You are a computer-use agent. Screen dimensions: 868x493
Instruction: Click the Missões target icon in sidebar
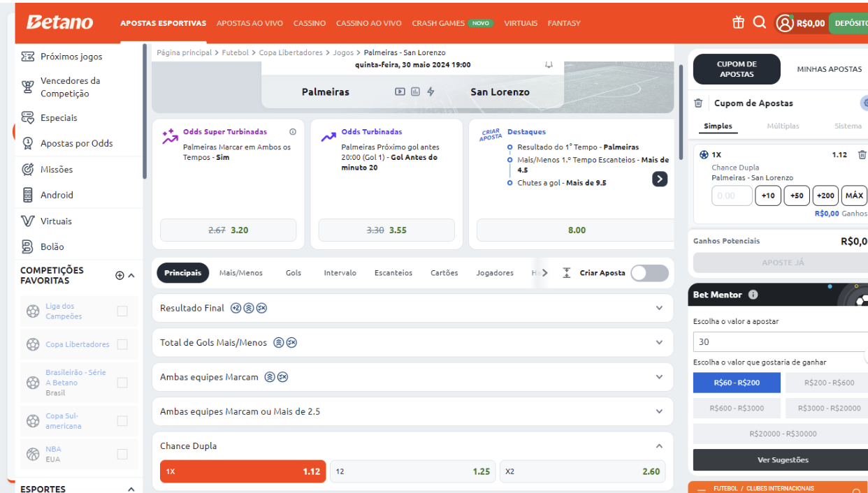pos(28,169)
